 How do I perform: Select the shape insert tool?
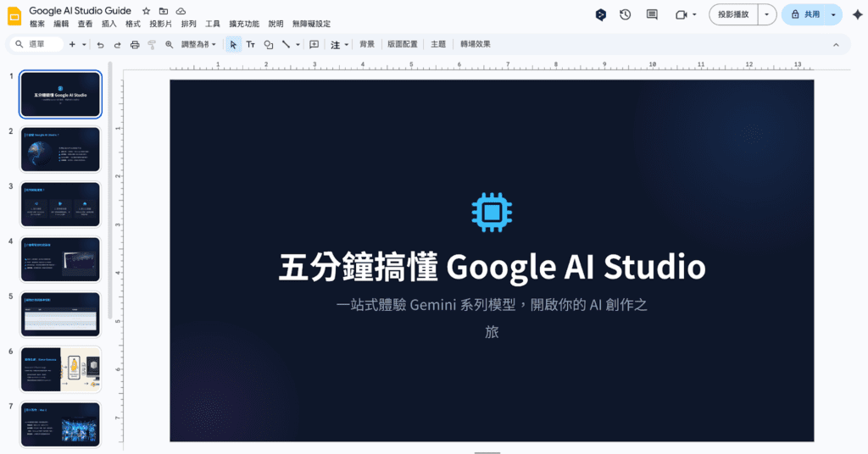pyautogui.click(x=269, y=44)
